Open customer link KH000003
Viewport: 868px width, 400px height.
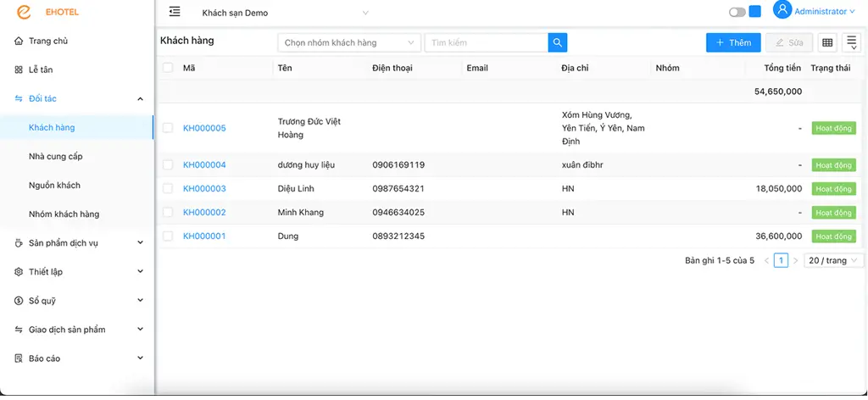(x=204, y=189)
